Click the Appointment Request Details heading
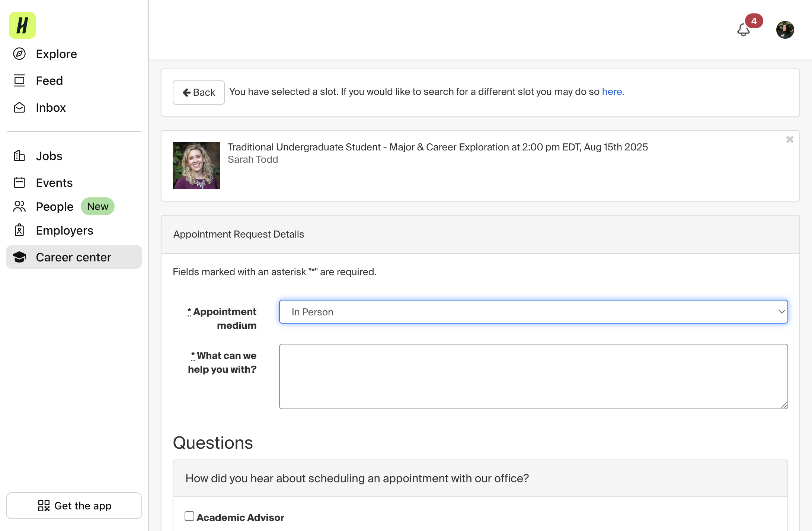Viewport: 812px width, 531px height. [x=239, y=234]
